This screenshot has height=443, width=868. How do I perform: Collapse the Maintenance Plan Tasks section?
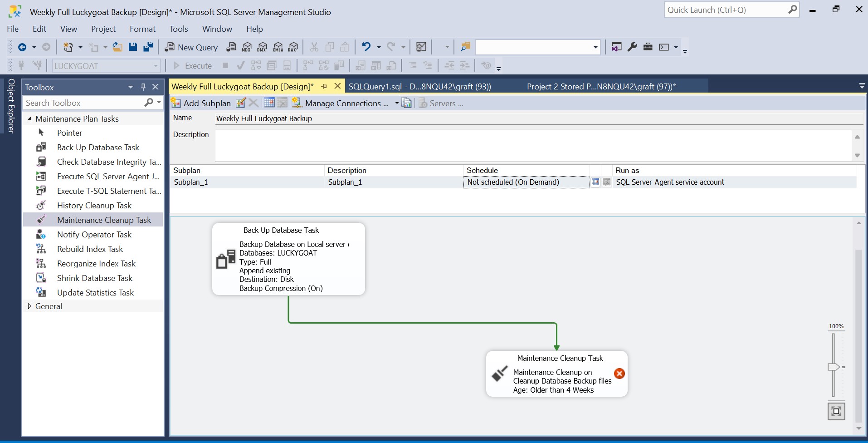click(29, 118)
